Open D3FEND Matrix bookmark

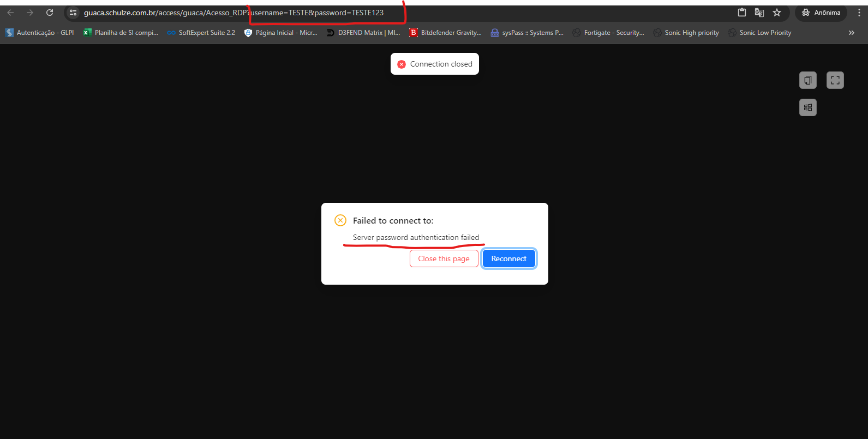(363, 33)
